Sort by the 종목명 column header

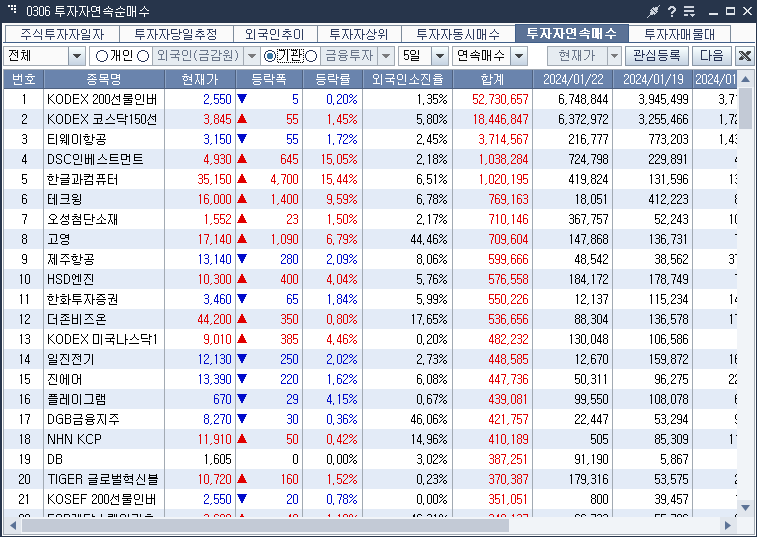coord(104,79)
